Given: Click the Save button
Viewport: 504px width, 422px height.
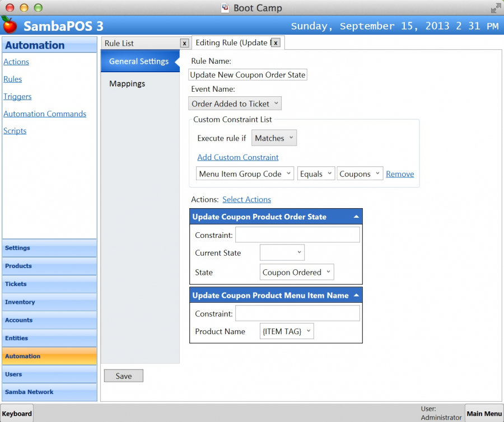Looking at the screenshot, I should (124, 376).
